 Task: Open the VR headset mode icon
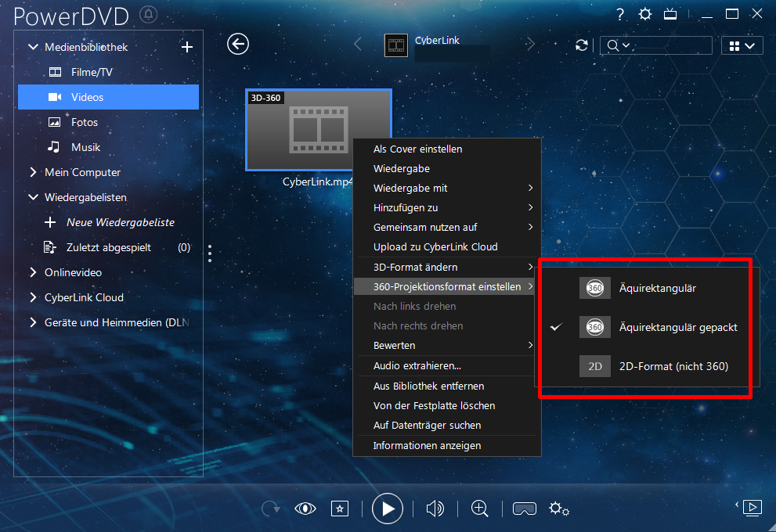coord(524,509)
